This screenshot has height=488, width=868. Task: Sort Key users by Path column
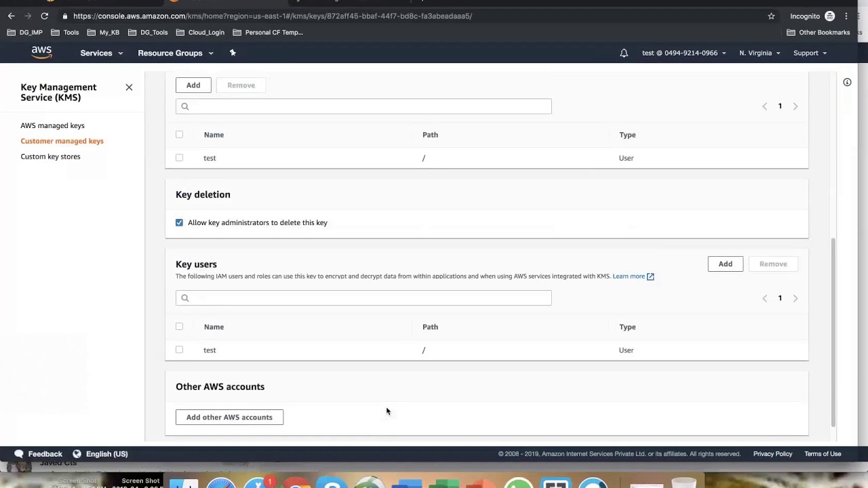click(430, 327)
